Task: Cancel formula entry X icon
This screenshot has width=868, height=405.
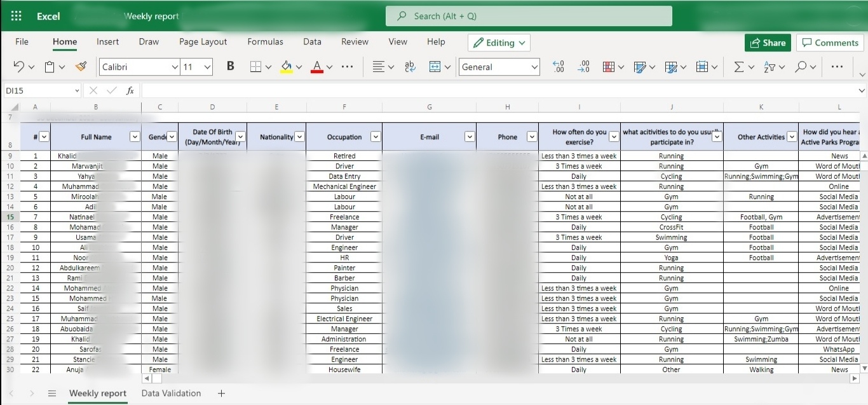Action: [x=93, y=91]
